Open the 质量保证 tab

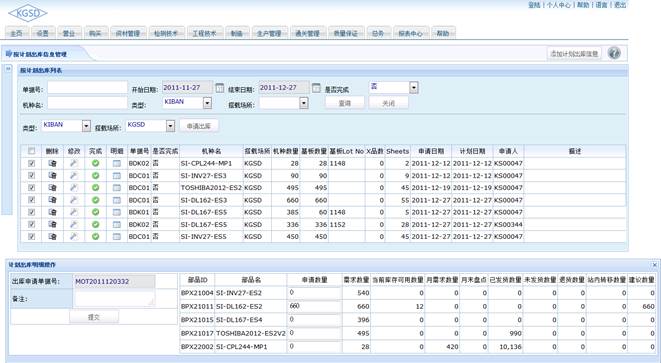pyautogui.click(x=345, y=33)
